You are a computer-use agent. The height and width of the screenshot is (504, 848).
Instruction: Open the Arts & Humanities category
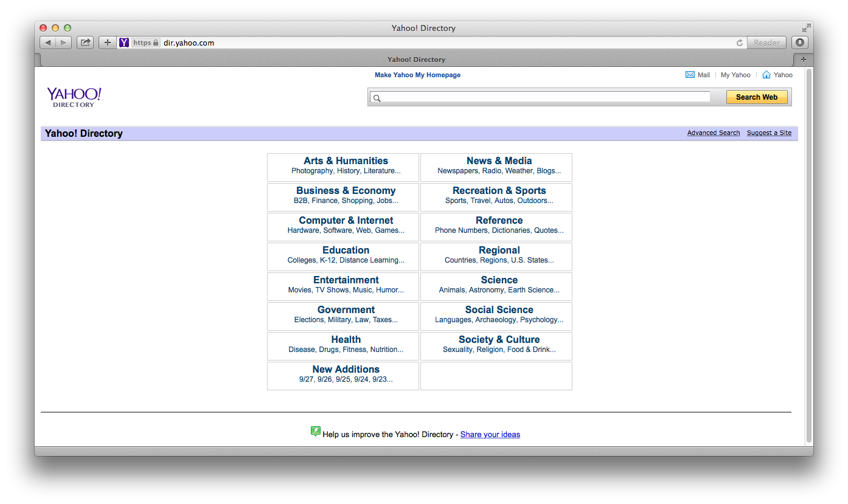pos(346,161)
